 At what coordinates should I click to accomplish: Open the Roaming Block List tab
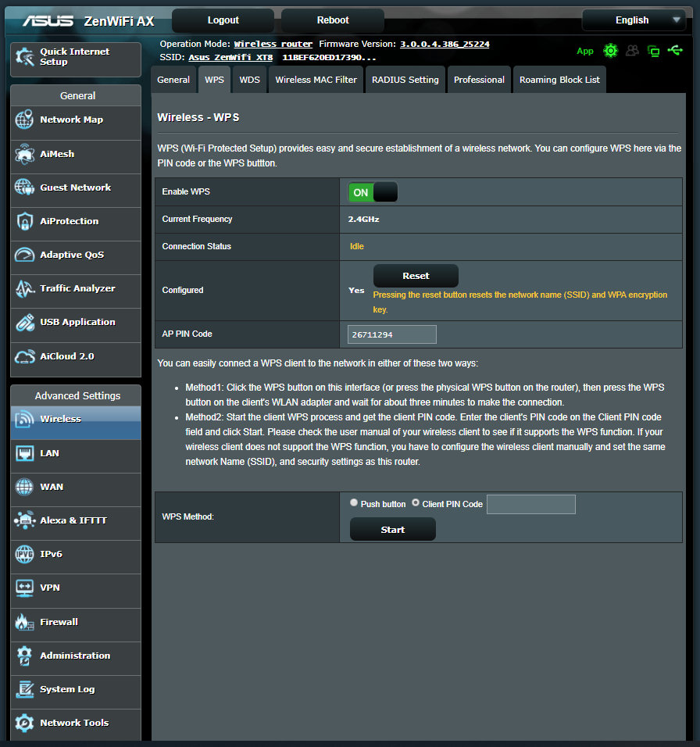tap(559, 80)
